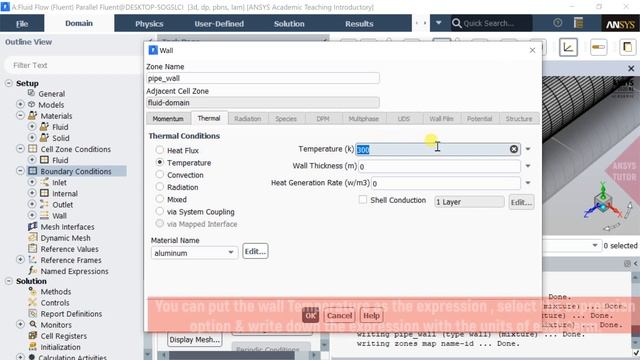
Task: Click the Materials icon in outline
Action: pos(32,116)
